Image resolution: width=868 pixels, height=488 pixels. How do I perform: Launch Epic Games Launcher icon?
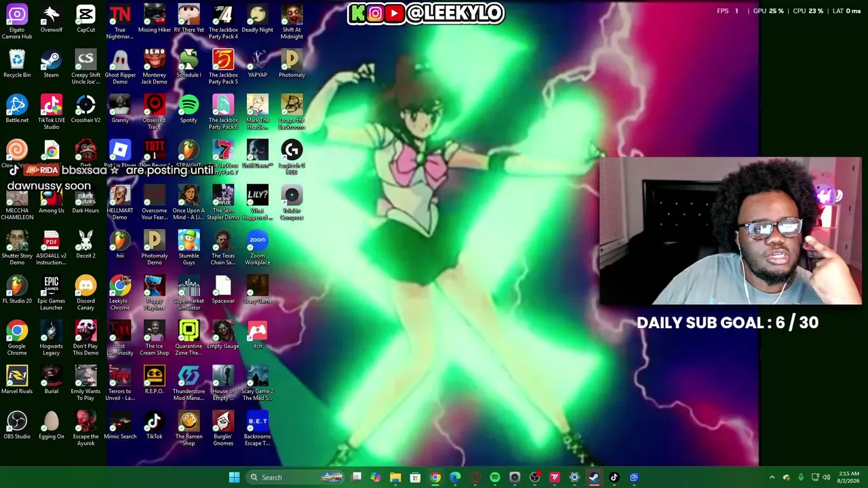tap(52, 293)
